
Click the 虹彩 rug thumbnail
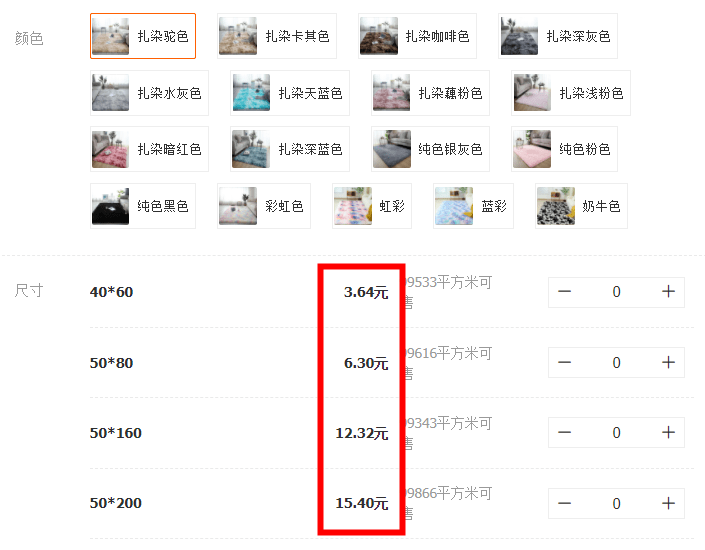coord(352,206)
